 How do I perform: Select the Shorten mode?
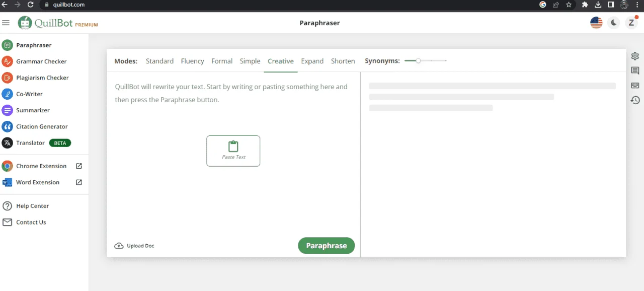click(x=343, y=61)
